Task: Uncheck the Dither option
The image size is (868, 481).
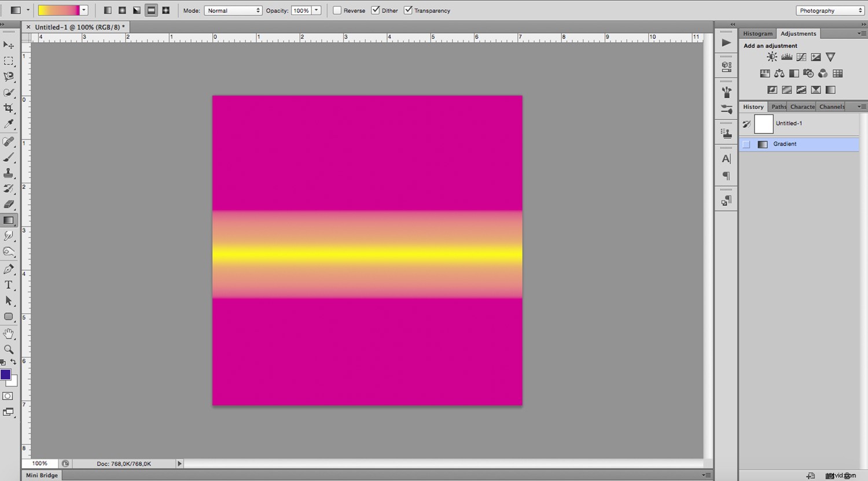Action: (x=375, y=10)
